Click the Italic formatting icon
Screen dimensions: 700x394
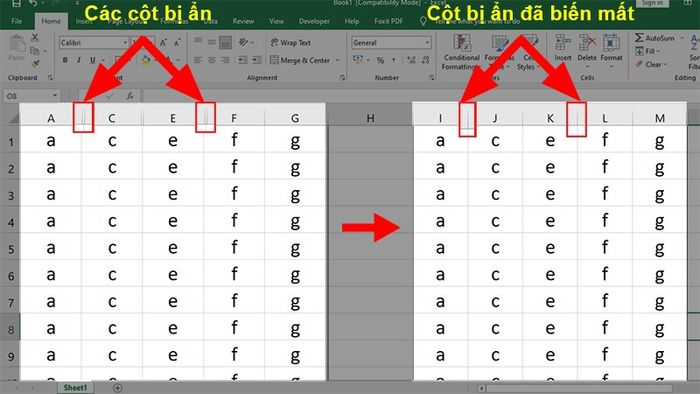79,60
